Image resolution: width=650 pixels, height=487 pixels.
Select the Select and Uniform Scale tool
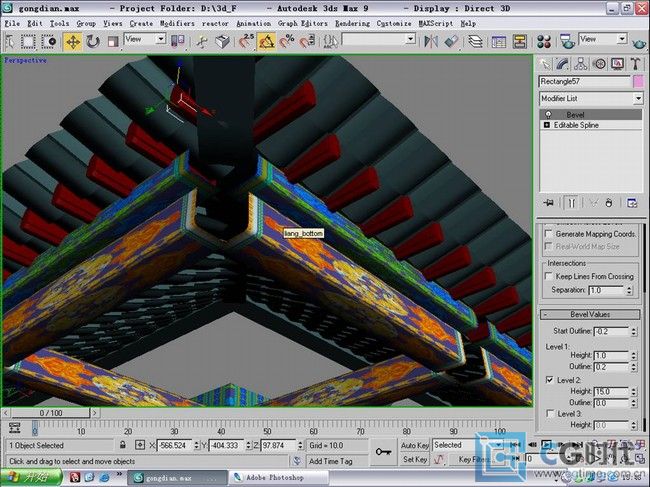(x=113, y=41)
